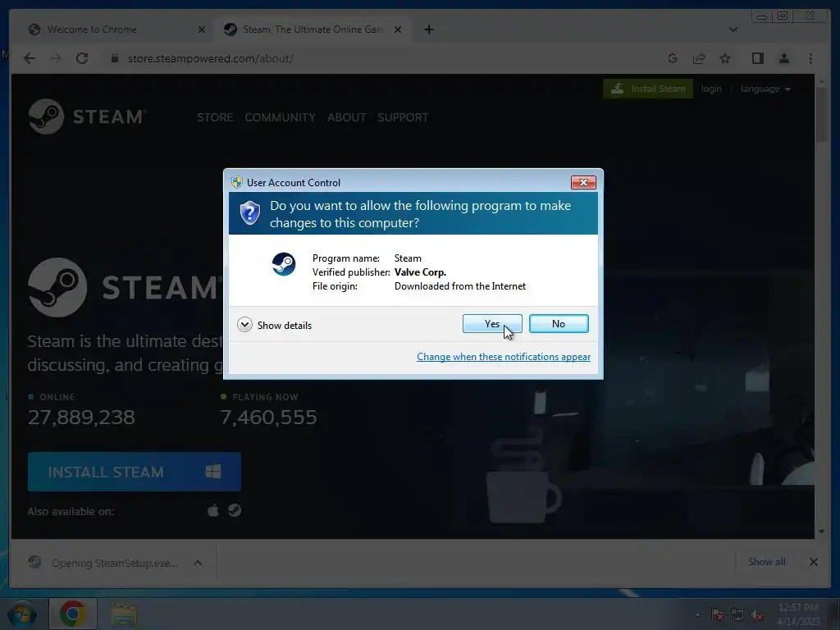The image size is (840, 630).
Task: Open ABOUT menu on Steam site
Action: tap(347, 117)
